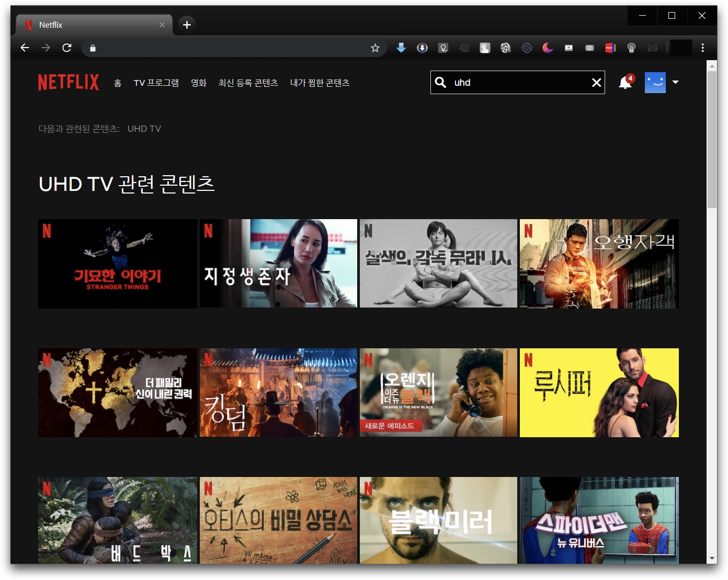Open the 버드 박스 thumbnail

(118, 520)
